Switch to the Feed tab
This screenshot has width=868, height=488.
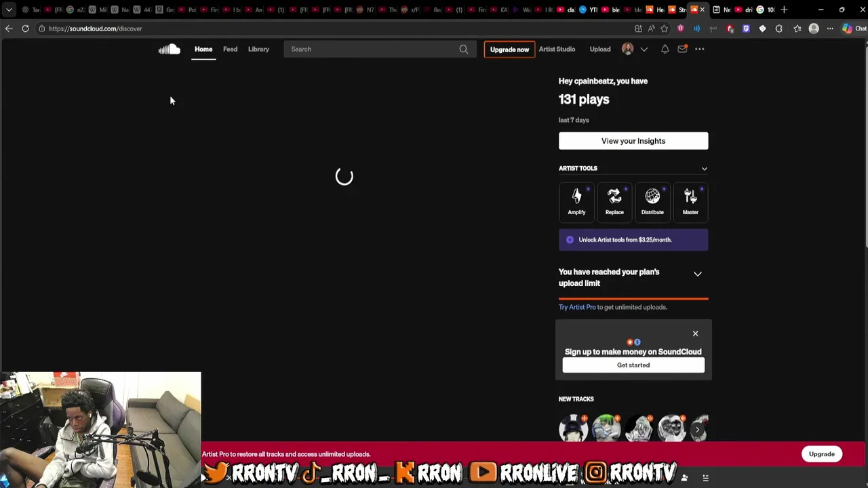point(230,49)
